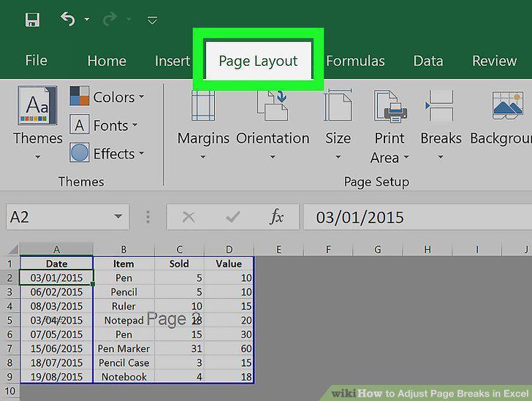Select cell containing Pen Marker

123,348
